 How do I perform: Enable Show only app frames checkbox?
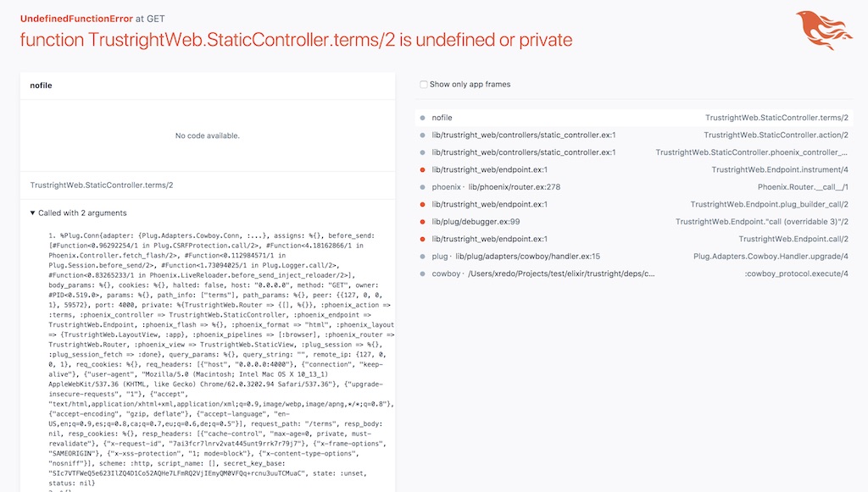coord(424,85)
